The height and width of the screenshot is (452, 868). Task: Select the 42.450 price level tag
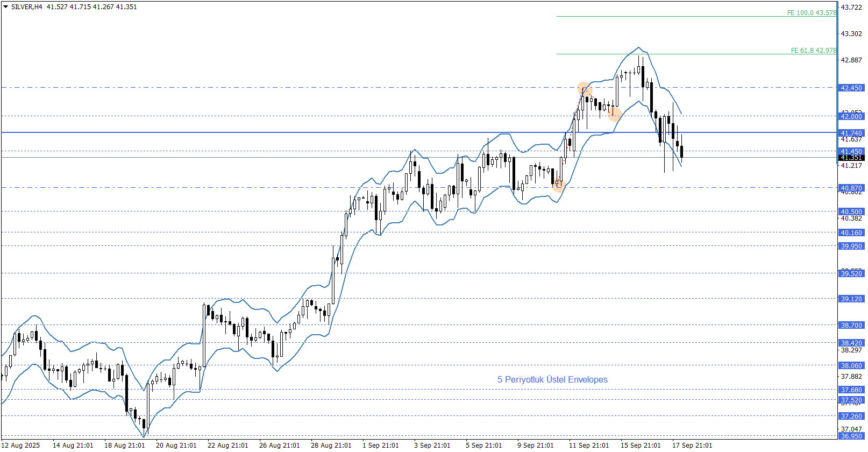pyautogui.click(x=851, y=88)
